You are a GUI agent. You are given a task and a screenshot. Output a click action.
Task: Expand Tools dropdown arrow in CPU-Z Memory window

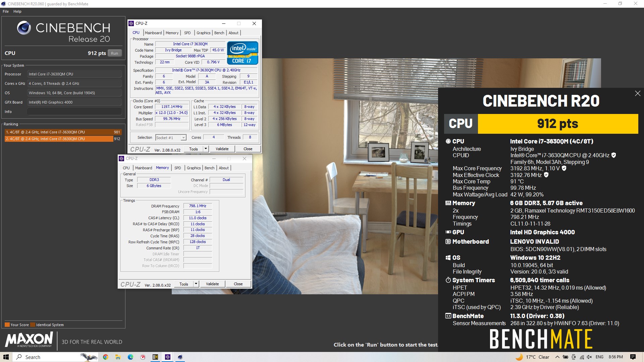[x=196, y=284]
